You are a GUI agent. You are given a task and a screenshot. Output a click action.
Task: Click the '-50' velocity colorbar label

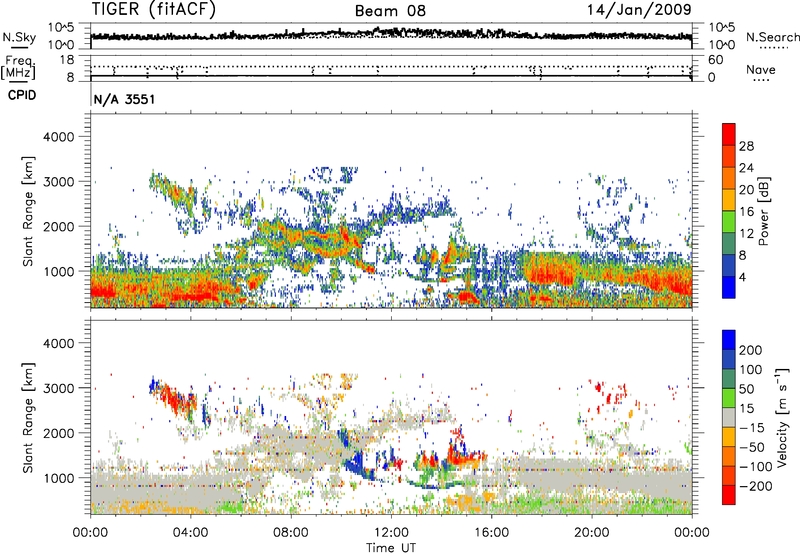coord(752,447)
